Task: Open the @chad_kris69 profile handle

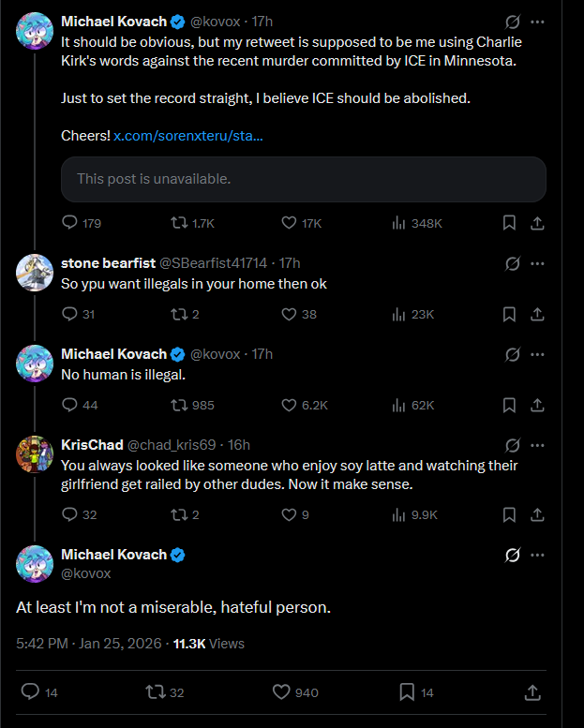Action: pyautogui.click(x=171, y=444)
